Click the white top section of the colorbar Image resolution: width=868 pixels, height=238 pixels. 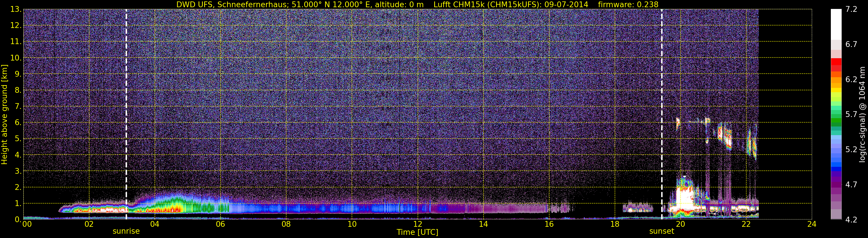pyautogui.click(x=836, y=24)
